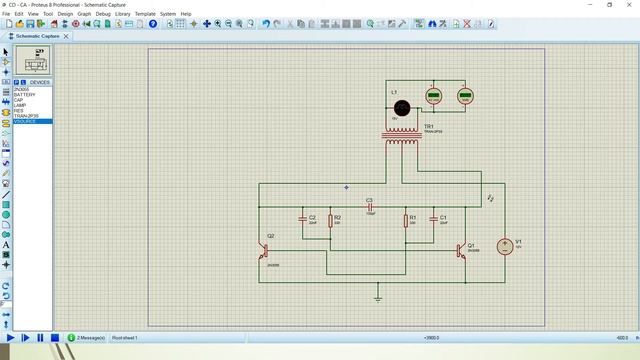640x360 pixels.
Task: Click transistor Q1 on the schematic
Action: pyautogui.click(x=462, y=251)
